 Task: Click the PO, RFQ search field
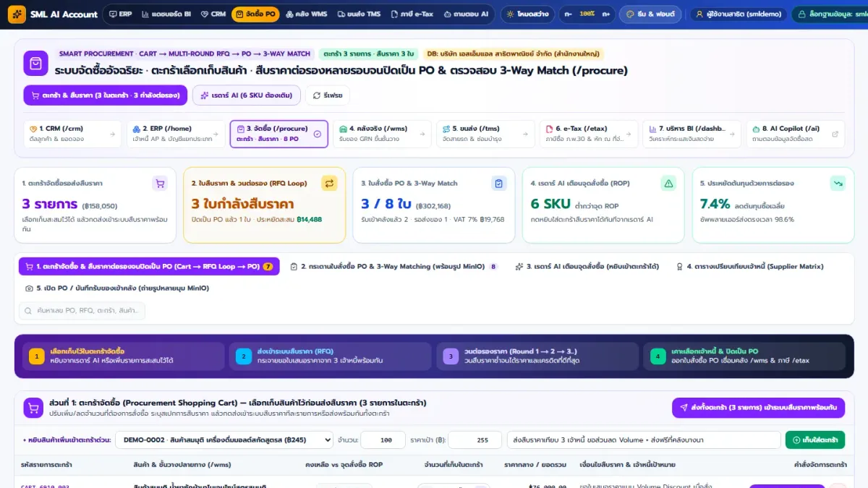pyautogui.click(x=82, y=311)
